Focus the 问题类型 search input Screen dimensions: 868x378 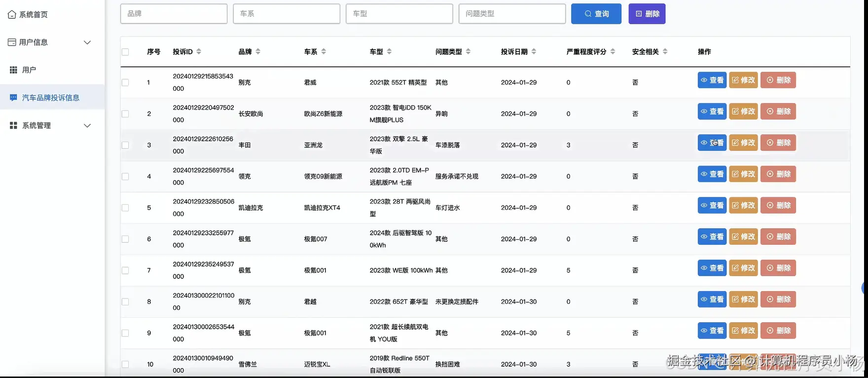click(512, 14)
